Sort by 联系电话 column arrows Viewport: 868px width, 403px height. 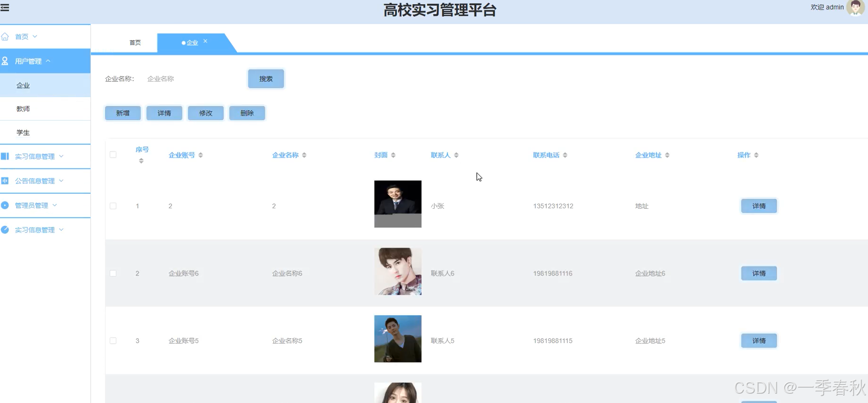point(565,155)
